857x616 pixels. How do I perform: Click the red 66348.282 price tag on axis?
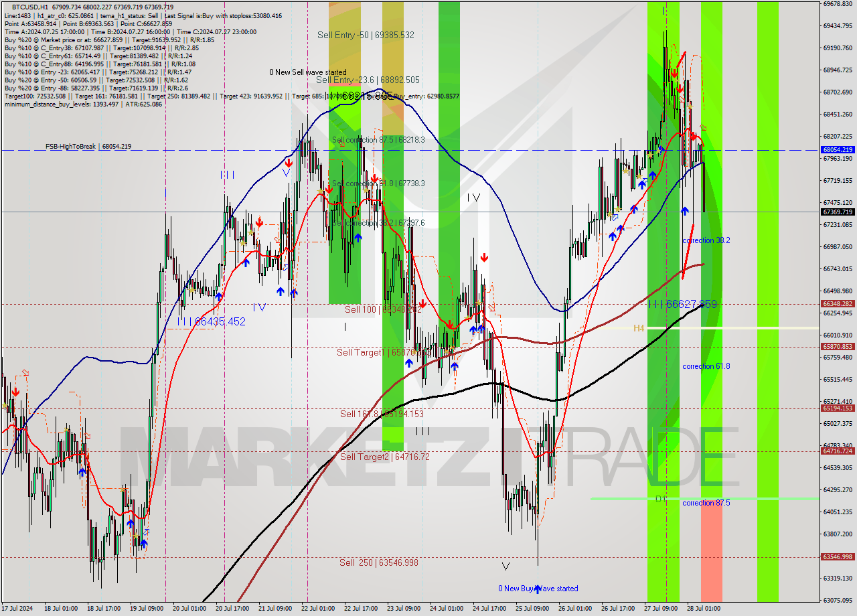click(838, 303)
